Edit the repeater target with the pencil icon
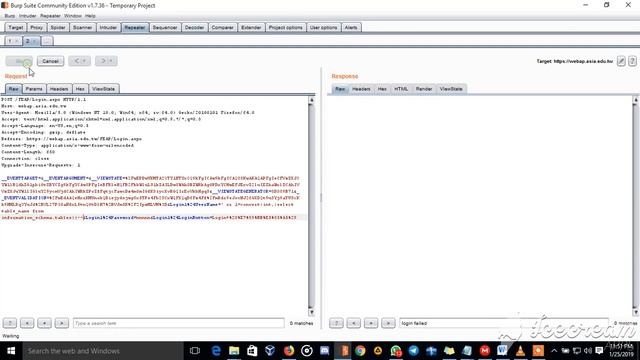This screenshot has width=640, height=360. (621, 61)
